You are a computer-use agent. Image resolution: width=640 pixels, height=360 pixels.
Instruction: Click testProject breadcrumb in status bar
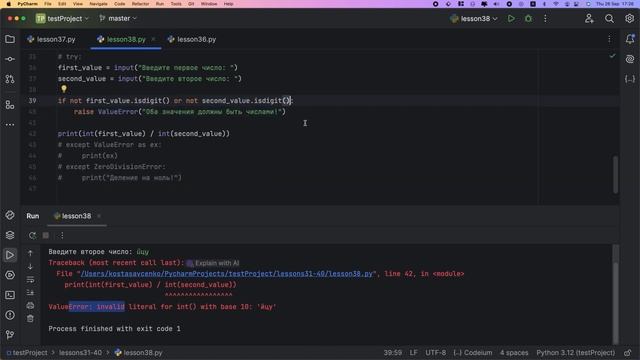(27, 353)
